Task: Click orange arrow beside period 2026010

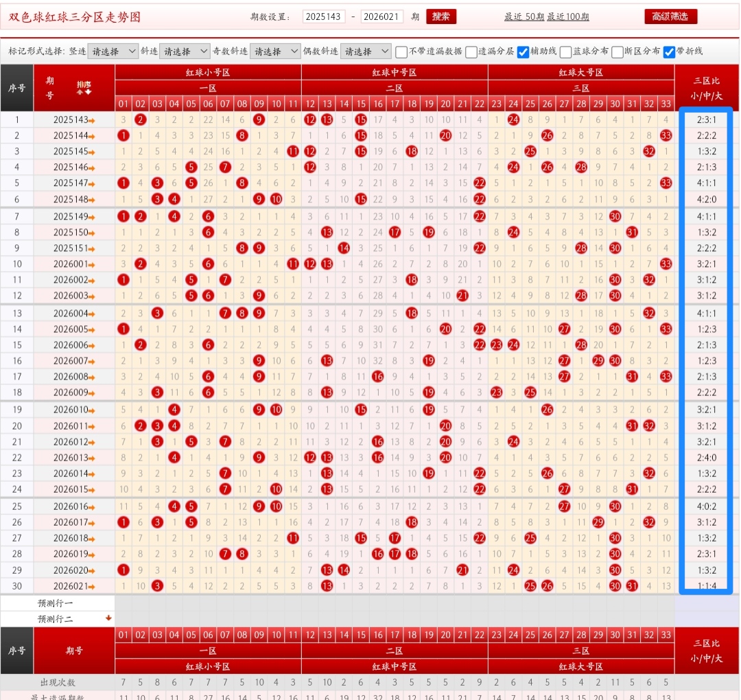Action: tap(92, 411)
